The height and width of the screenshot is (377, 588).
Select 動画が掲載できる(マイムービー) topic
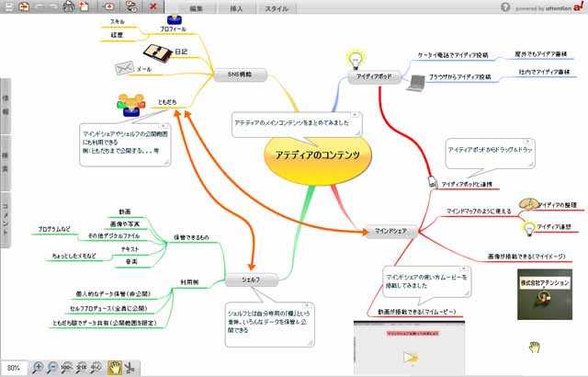point(416,312)
